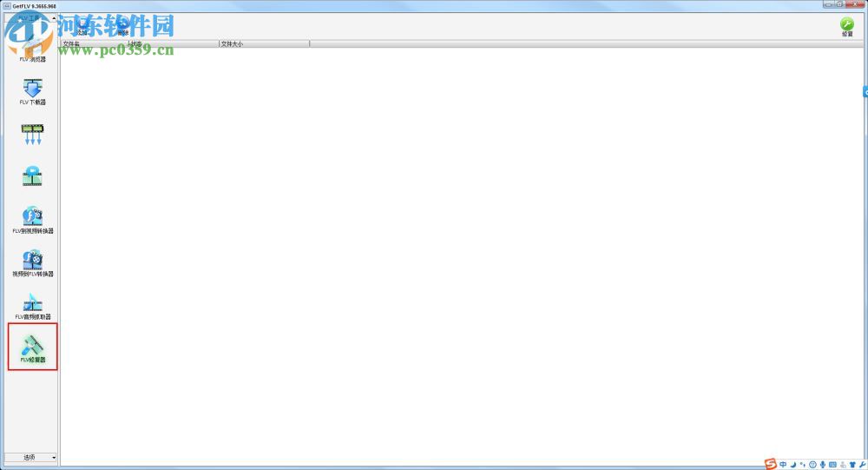Click the 添加 add file toolbar button

pos(82,26)
